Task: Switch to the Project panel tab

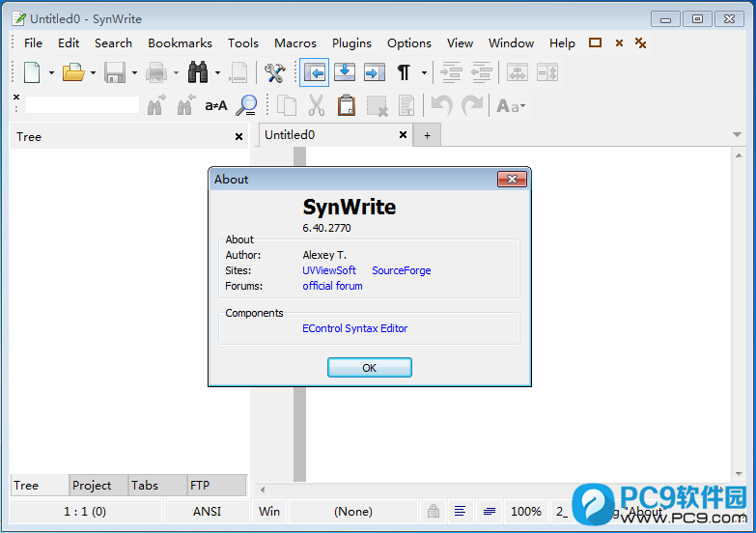Action: click(x=98, y=486)
